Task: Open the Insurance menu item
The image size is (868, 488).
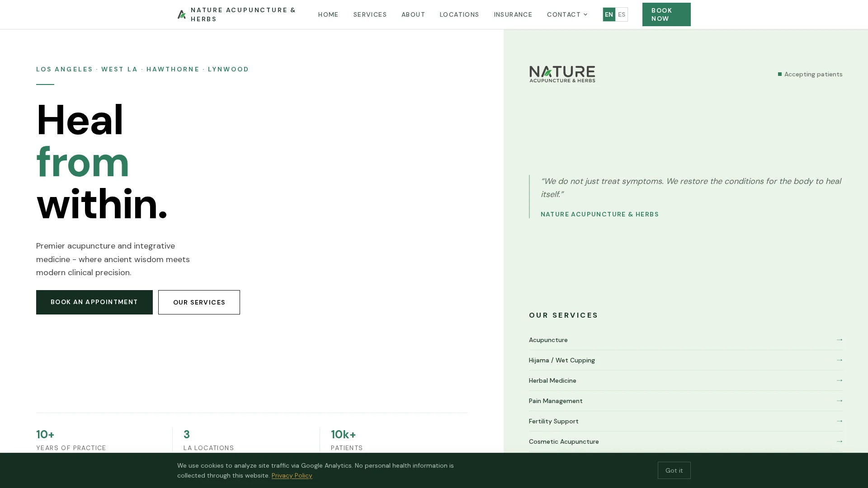Action: pyautogui.click(x=513, y=14)
